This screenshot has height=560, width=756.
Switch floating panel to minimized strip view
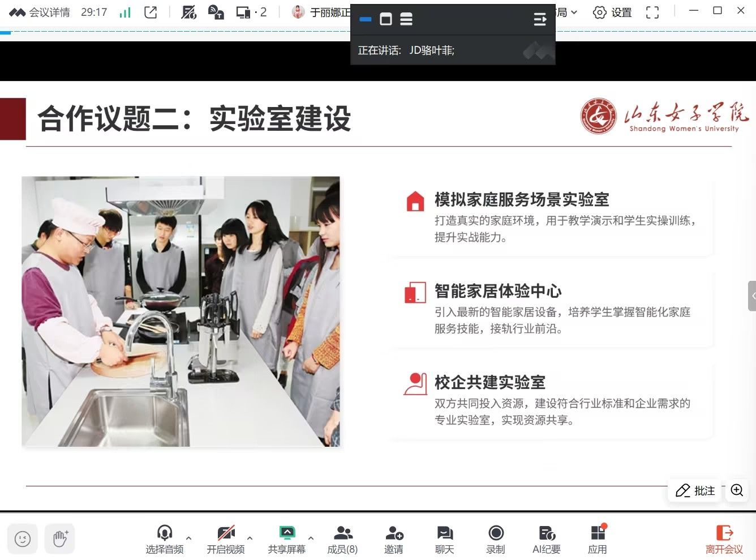coord(366,19)
